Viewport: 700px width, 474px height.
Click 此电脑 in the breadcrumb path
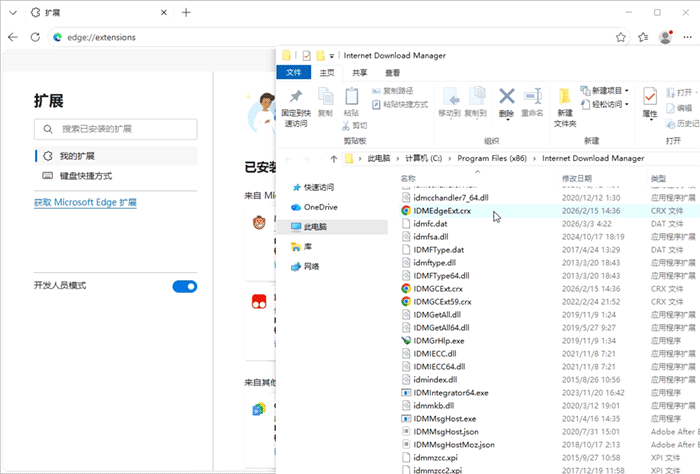379,158
